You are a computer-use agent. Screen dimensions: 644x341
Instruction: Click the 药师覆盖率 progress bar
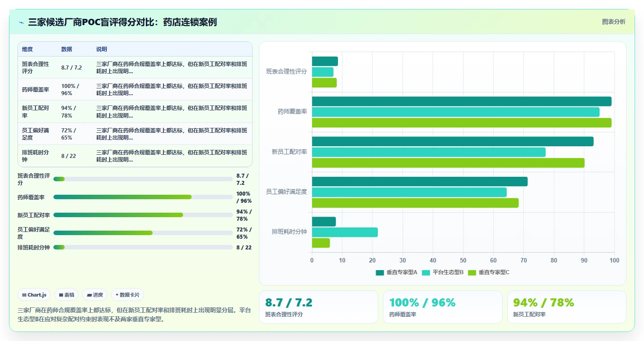143,197
